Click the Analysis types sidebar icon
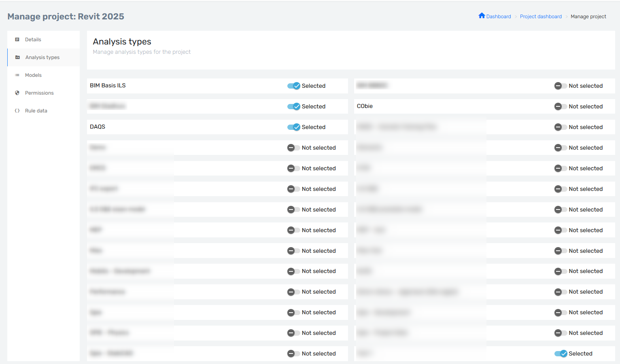 click(17, 57)
